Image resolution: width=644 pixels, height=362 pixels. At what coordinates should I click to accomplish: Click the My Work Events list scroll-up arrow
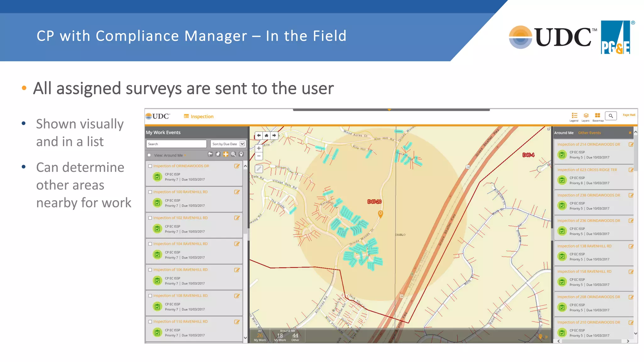(245, 166)
